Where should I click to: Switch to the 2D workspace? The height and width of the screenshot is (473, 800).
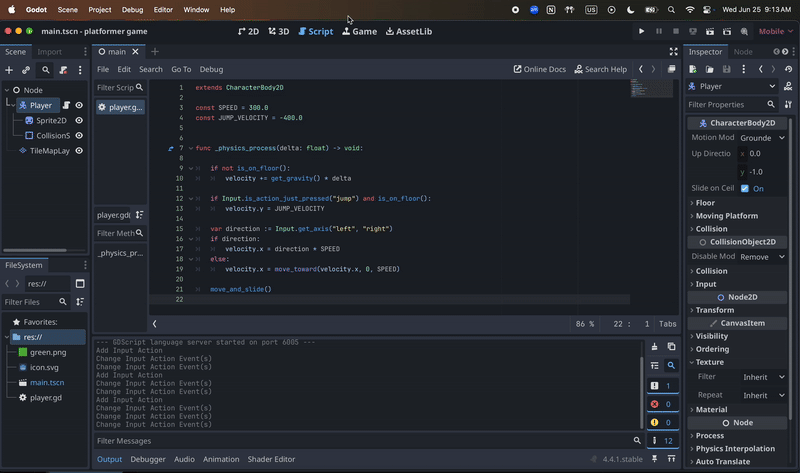248,31
